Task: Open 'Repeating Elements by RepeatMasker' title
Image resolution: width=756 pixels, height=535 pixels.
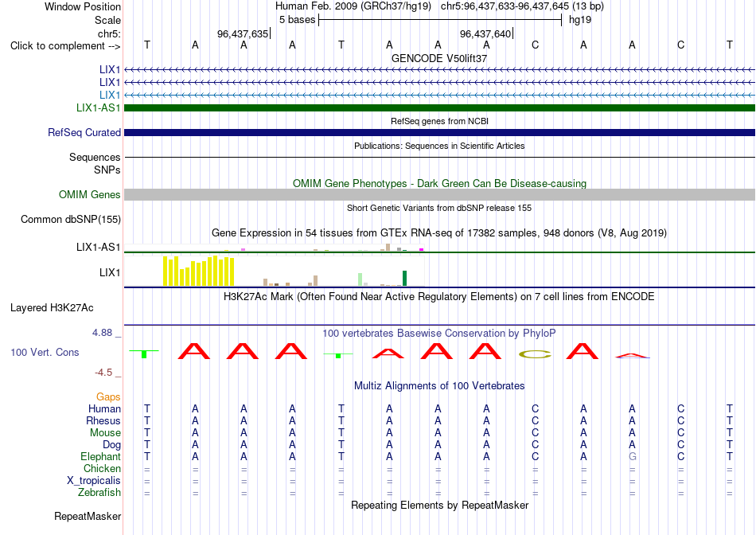Action: (x=439, y=505)
